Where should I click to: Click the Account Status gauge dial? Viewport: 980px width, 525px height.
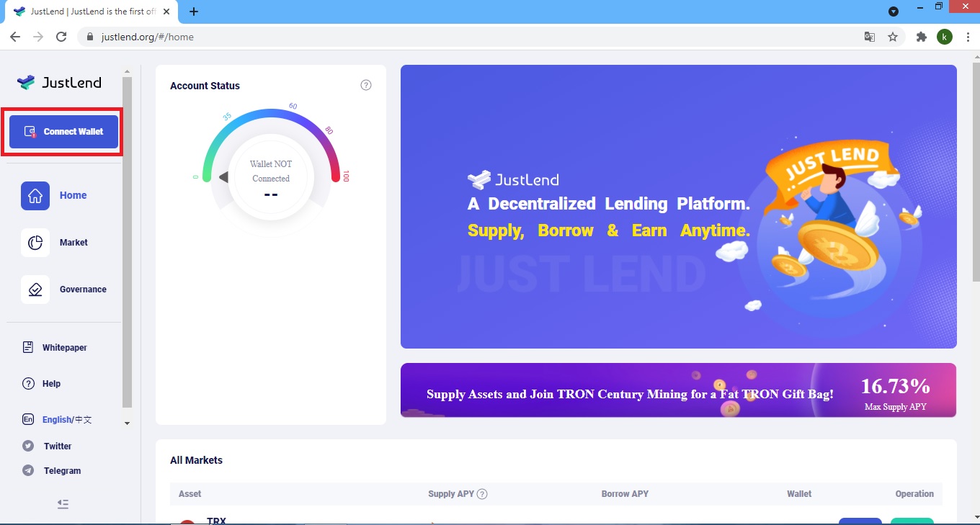[x=271, y=178]
